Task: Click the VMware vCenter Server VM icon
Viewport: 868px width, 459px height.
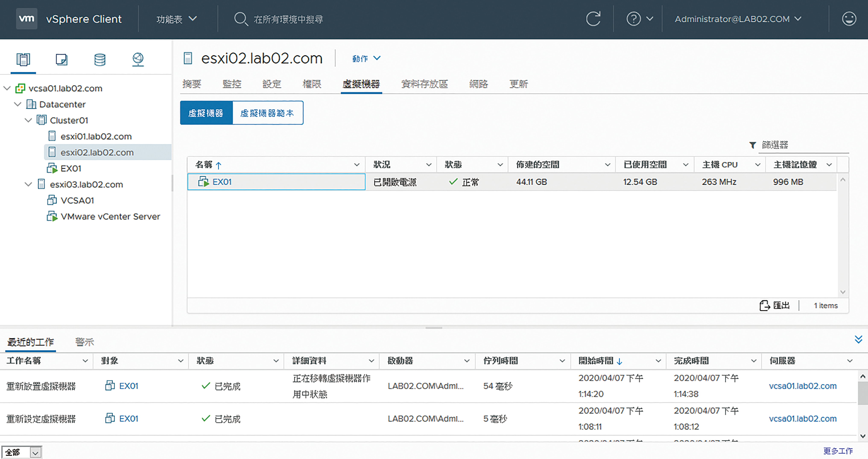Action: coord(52,216)
